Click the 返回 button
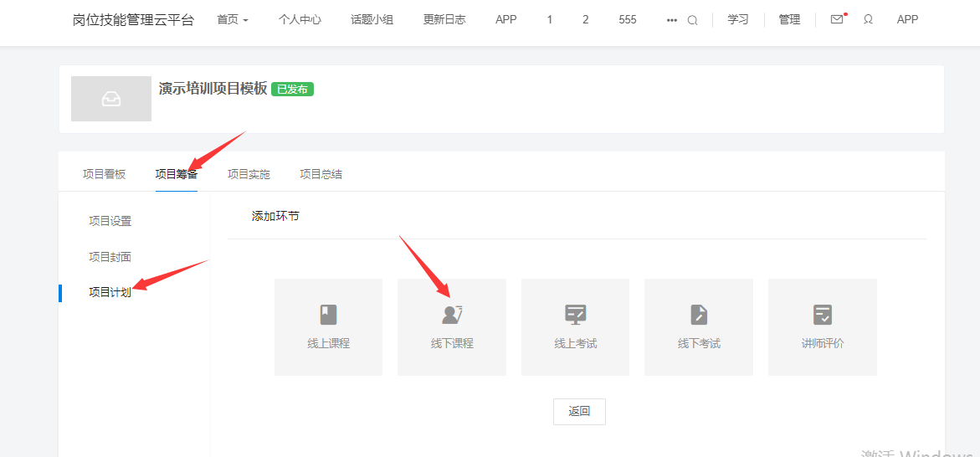Image resolution: width=980 pixels, height=457 pixels. coord(579,411)
